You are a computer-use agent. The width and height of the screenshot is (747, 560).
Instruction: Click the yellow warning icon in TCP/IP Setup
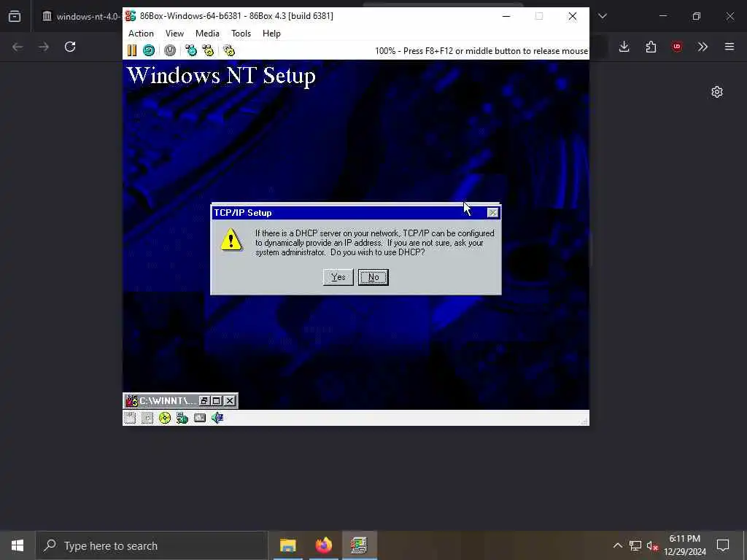[231, 239]
